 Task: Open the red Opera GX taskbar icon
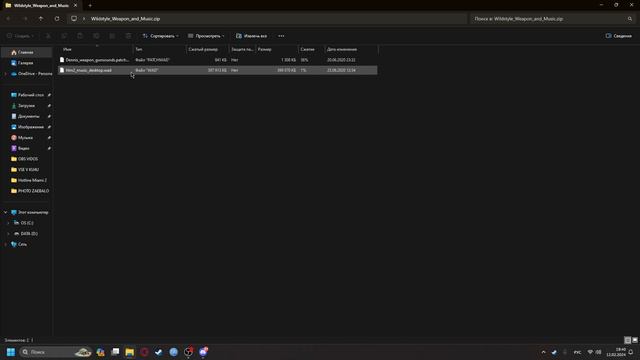click(x=144, y=352)
